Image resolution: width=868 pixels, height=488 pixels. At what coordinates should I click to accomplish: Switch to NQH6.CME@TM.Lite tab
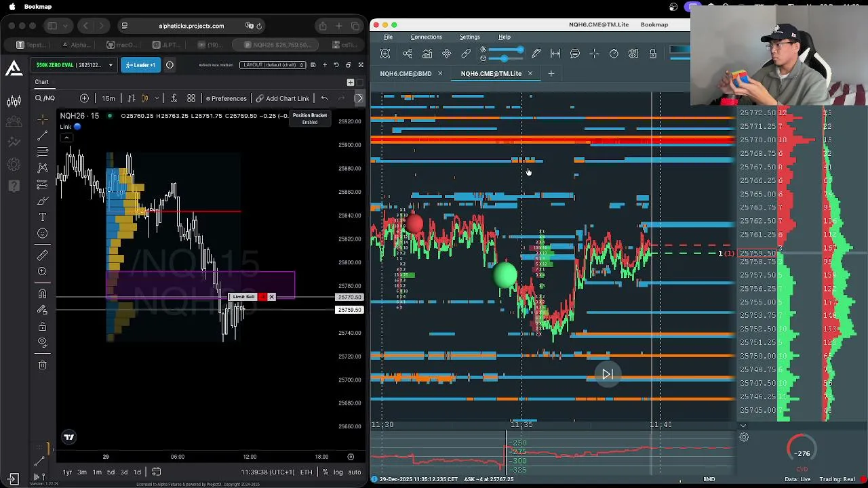point(491,73)
